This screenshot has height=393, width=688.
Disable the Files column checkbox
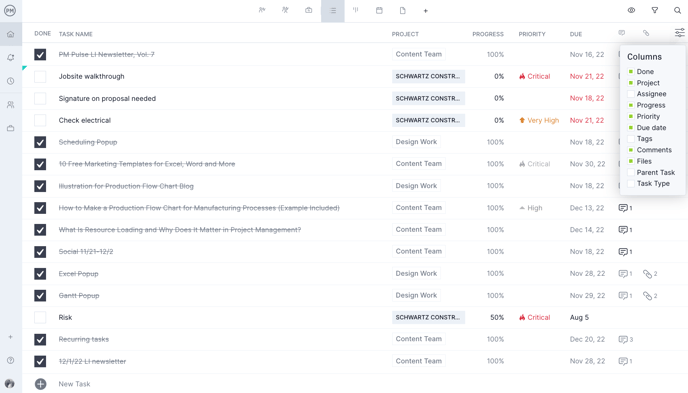pos(631,161)
